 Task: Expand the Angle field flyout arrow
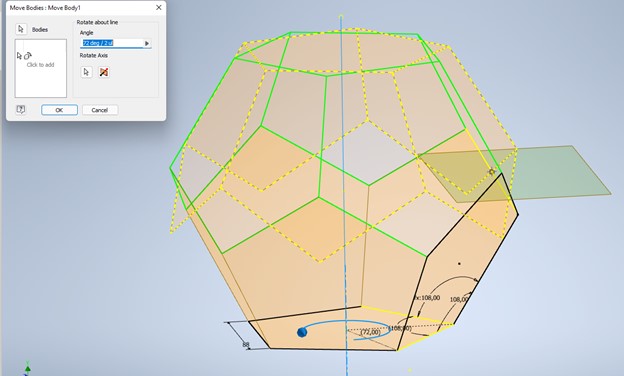point(147,43)
